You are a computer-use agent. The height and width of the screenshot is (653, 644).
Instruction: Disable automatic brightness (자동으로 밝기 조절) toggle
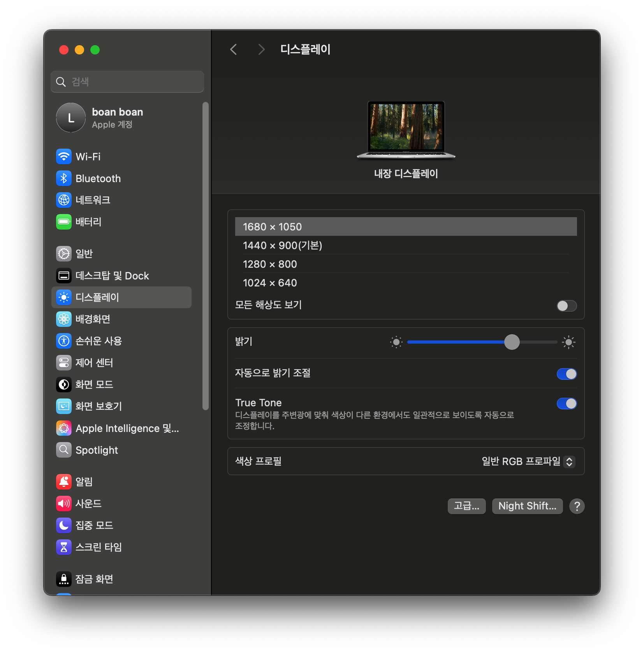[x=567, y=374]
